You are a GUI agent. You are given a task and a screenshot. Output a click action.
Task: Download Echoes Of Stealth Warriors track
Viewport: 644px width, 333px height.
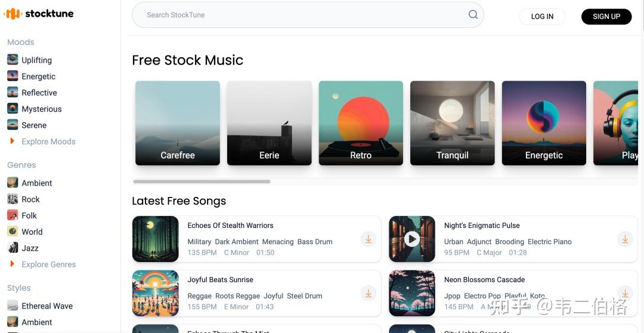coord(369,239)
